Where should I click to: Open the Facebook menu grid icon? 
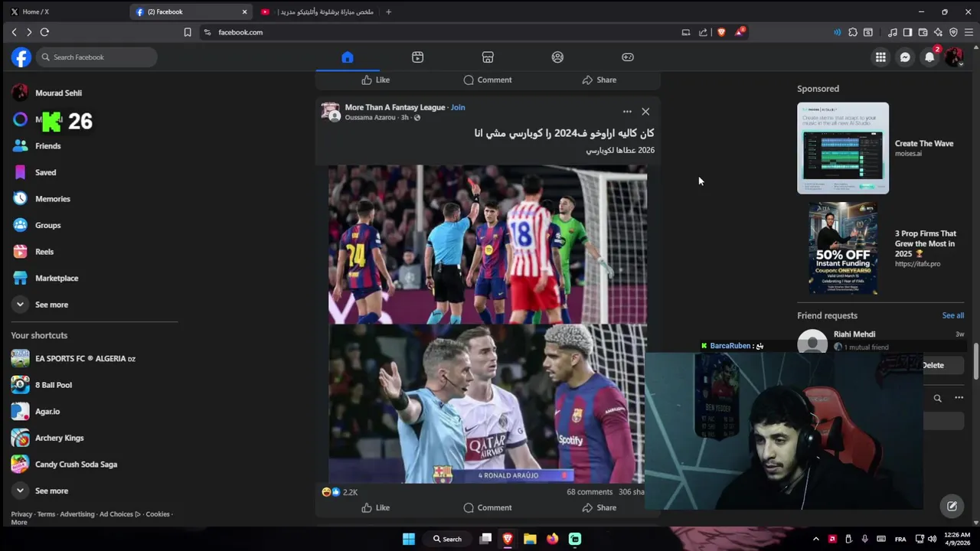point(880,57)
